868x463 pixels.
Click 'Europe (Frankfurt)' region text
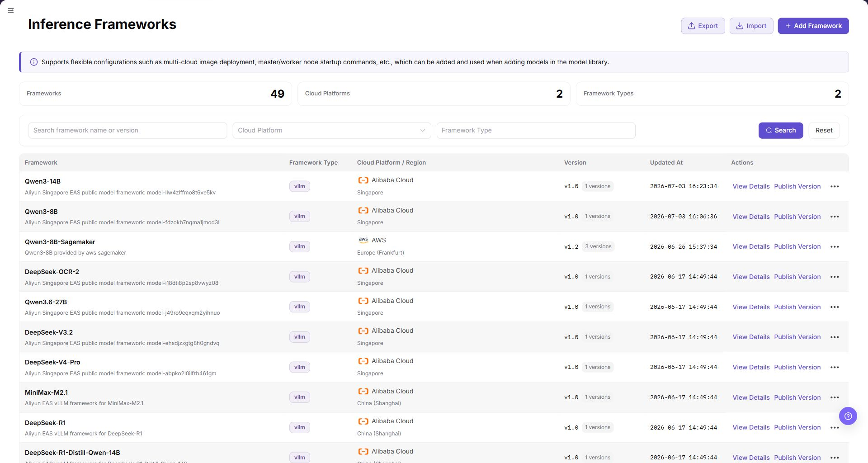[x=381, y=253]
